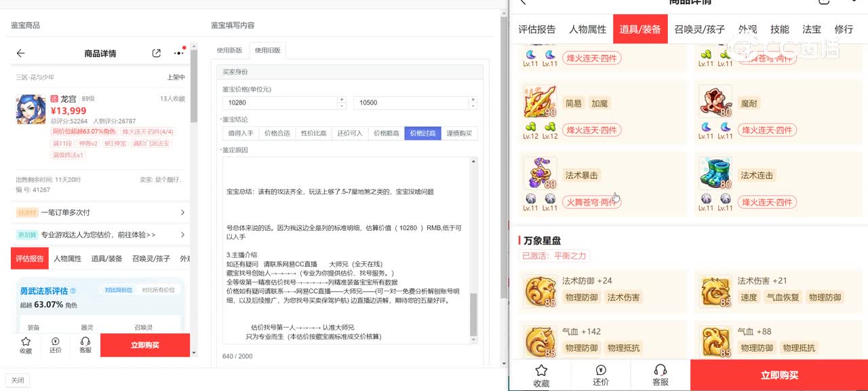Expand the 一笔订单多次付 row chevron
The image size is (868, 391).
182,212
